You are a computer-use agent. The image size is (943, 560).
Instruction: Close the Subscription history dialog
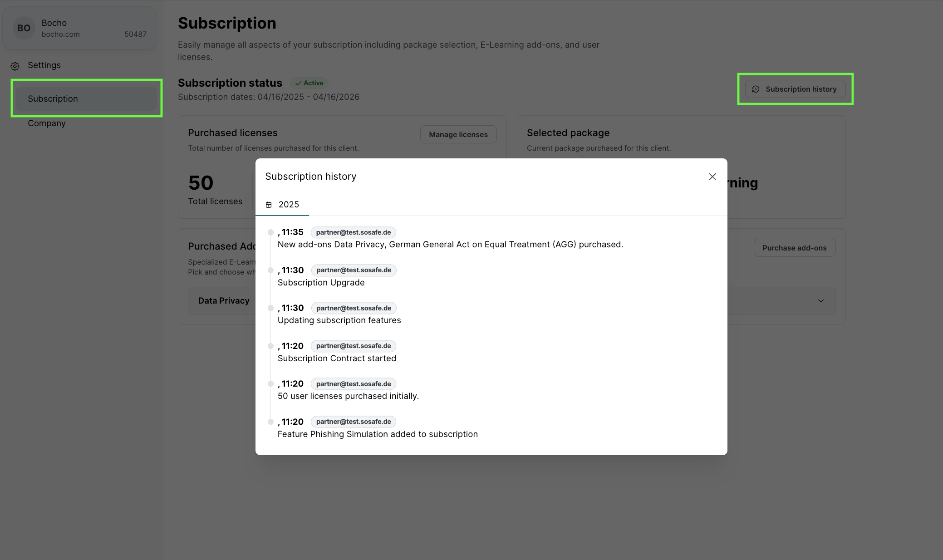coord(712,177)
